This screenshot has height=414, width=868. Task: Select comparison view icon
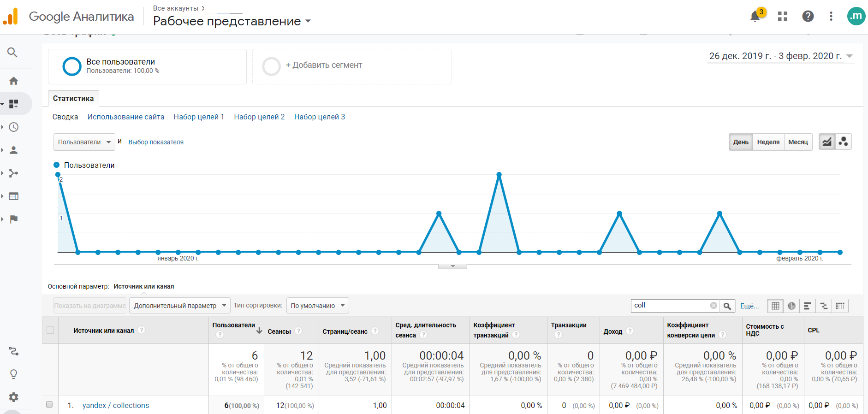(x=824, y=306)
